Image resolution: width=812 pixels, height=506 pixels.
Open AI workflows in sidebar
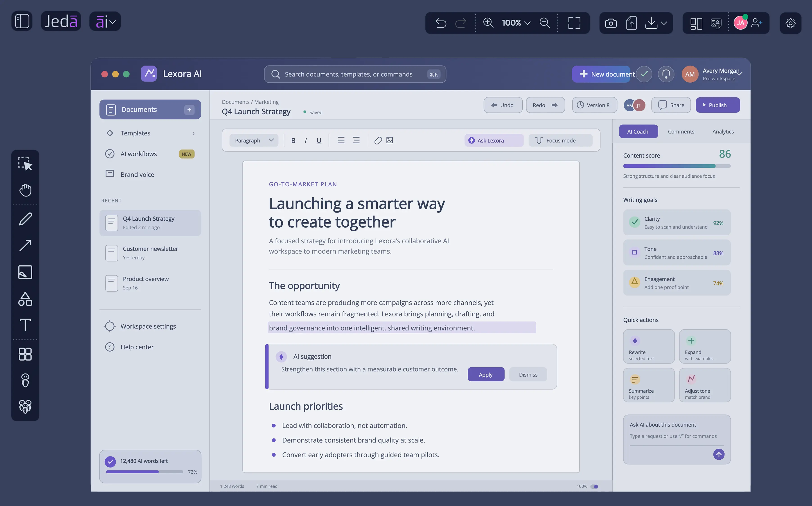[150, 154]
